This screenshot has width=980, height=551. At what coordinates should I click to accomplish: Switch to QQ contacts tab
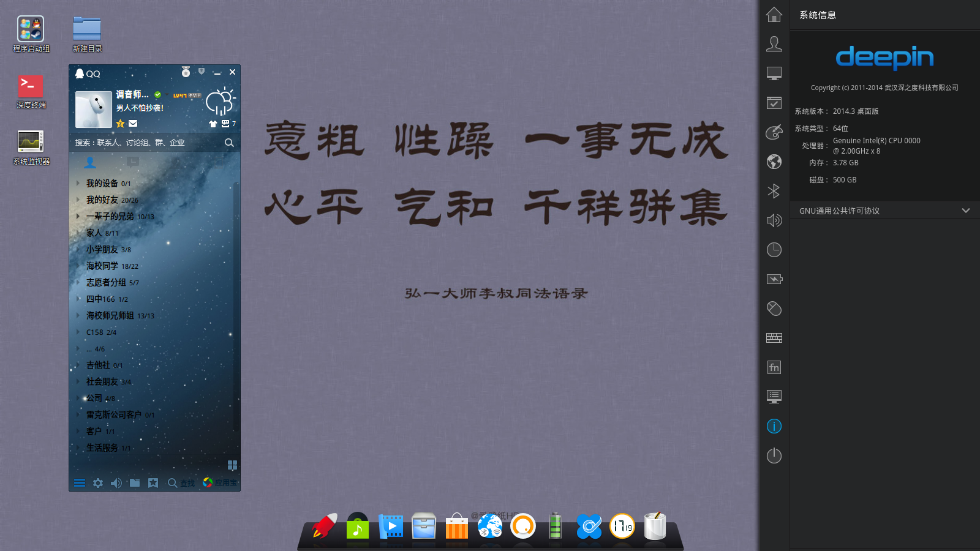pyautogui.click(x=90, y=162)
